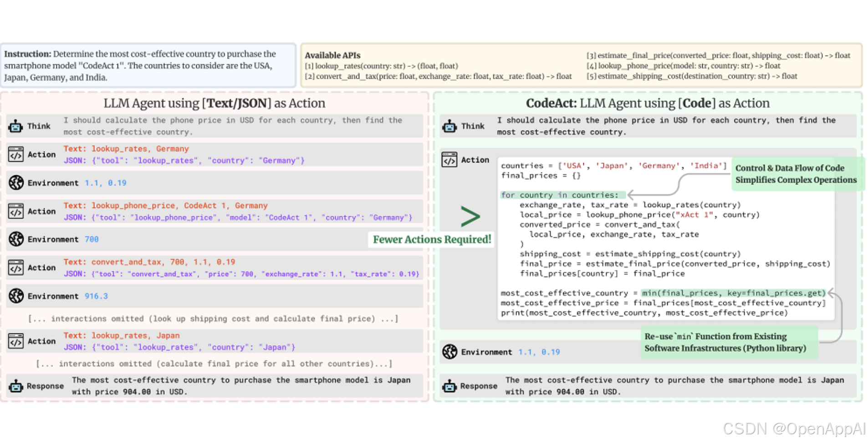
Task: Click the note 'interactions omitted (calculate final price for all other countries)'
Action: (214, 364)
